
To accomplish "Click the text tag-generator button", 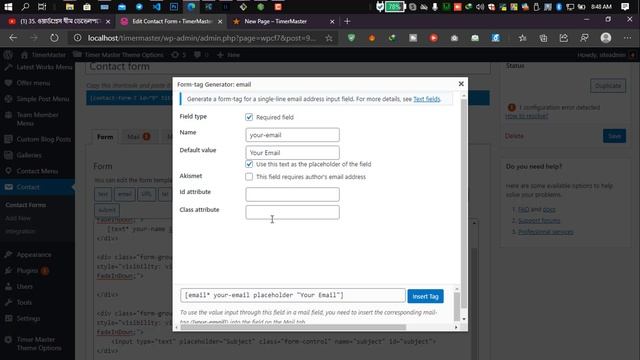I will point(103,194).
